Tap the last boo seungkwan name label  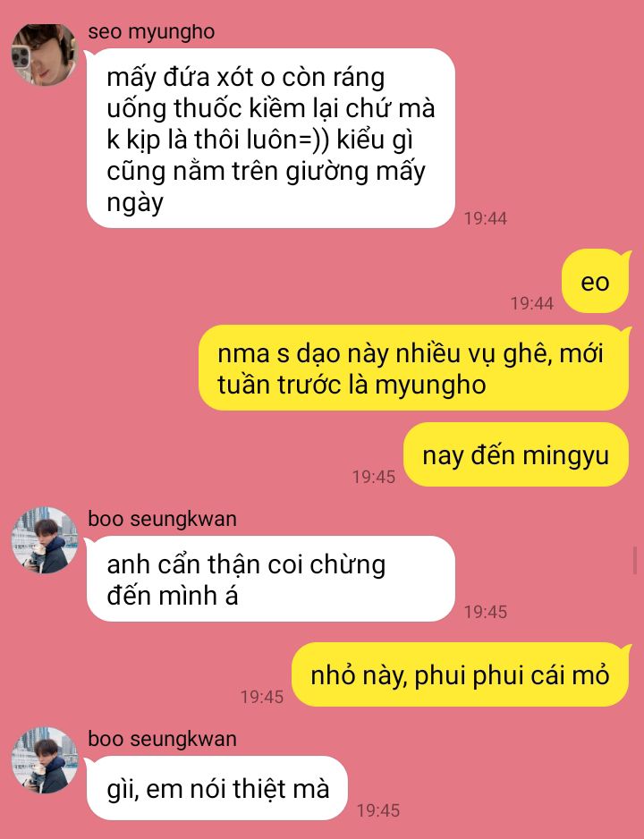click(x=162, y=739)
